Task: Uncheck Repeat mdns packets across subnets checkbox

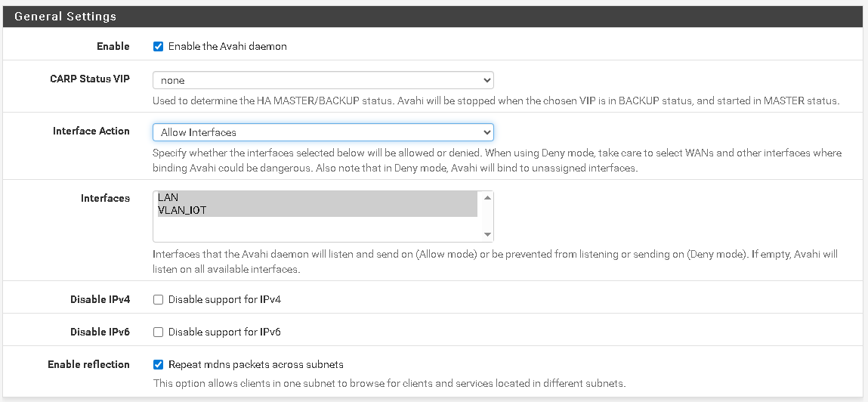Action: click(x=158, y=365)
